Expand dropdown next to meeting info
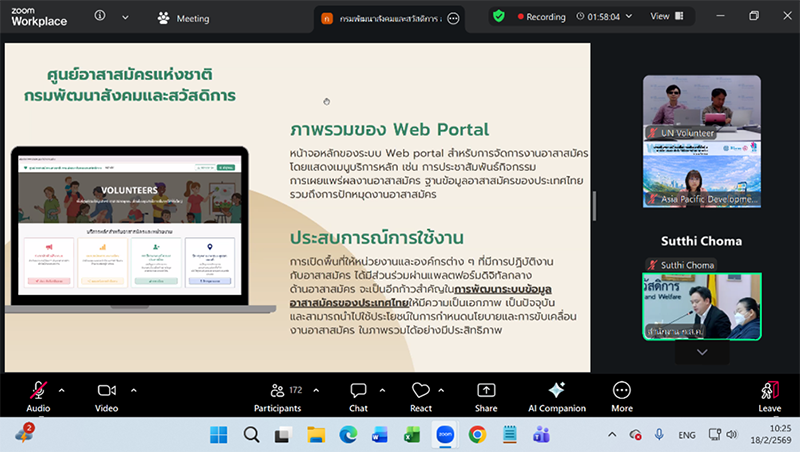The width and height of the screenshot is (800, 452). coord(126,18)
